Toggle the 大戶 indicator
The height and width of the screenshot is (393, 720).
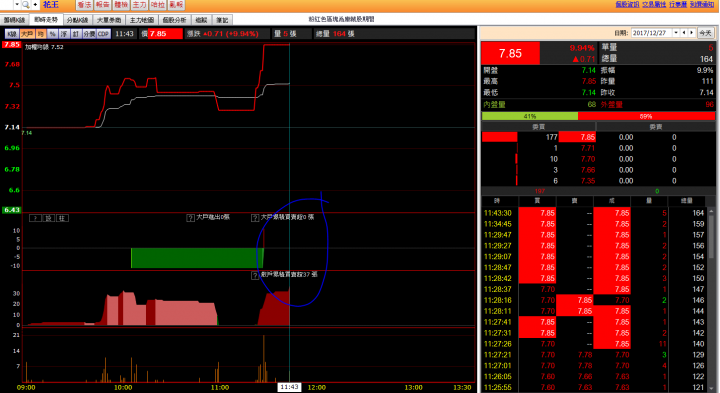tap(27, 34)
